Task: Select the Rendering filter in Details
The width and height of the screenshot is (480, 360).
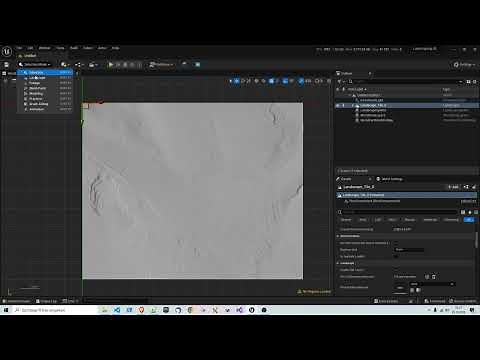Action: pyautogui.click(x=430, y=220)
